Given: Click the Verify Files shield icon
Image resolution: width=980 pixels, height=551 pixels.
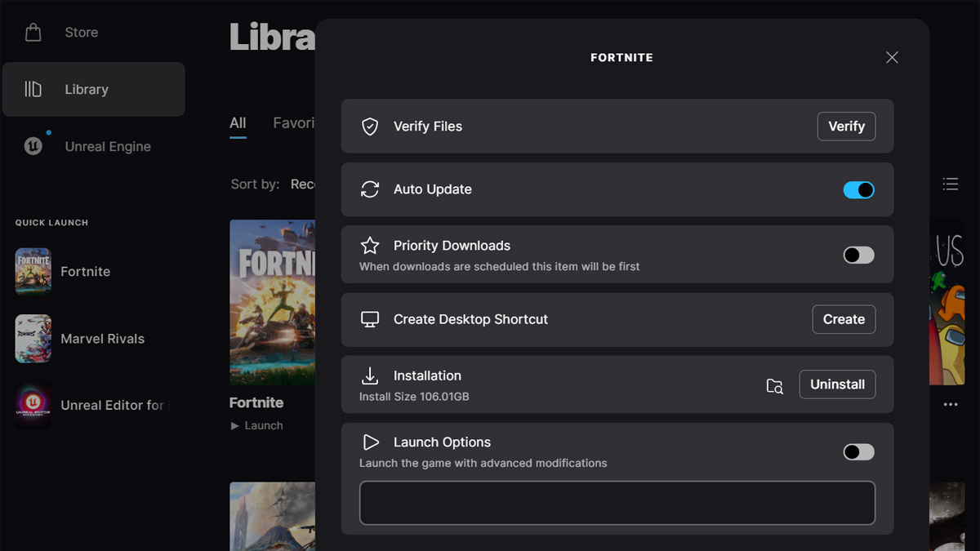Looking at the screenshot, I should tap(370, 127).
